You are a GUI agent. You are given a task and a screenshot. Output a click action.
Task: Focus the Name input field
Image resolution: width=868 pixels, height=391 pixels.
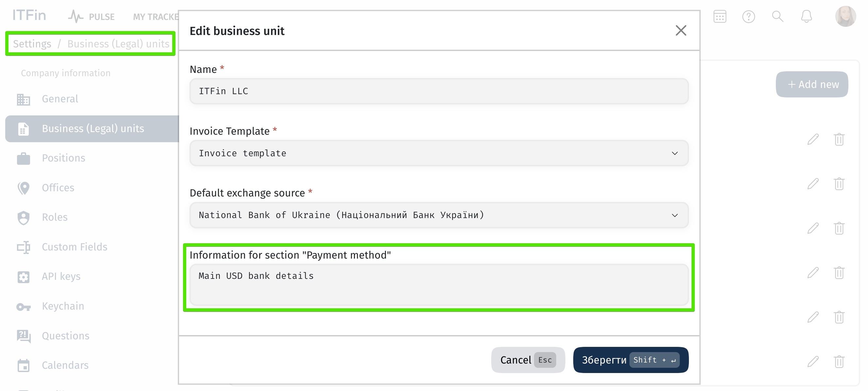coord(439,91)
